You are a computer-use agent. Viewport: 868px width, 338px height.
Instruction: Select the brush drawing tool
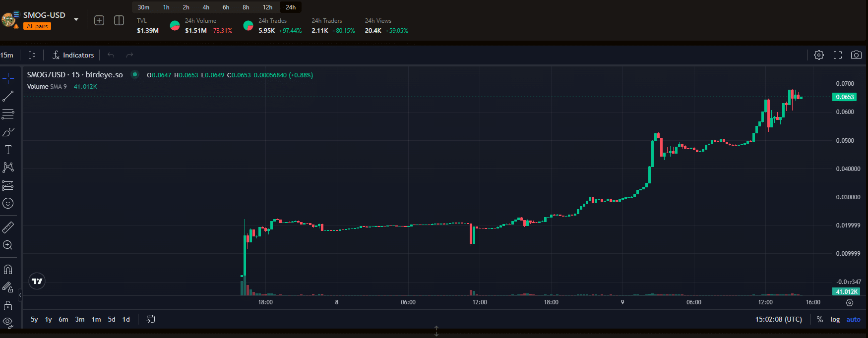(x=8, y=132)
